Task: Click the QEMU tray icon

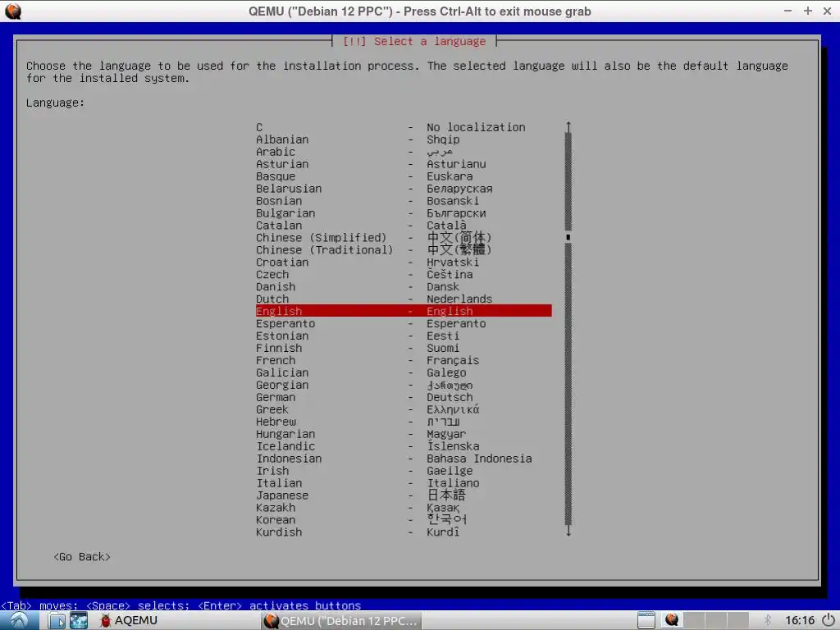Action: click(672, 620)
